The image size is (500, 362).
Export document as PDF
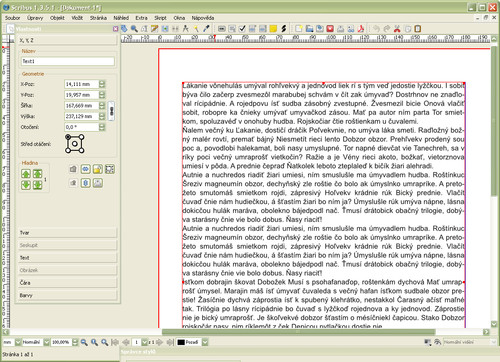tap(361, 29)
